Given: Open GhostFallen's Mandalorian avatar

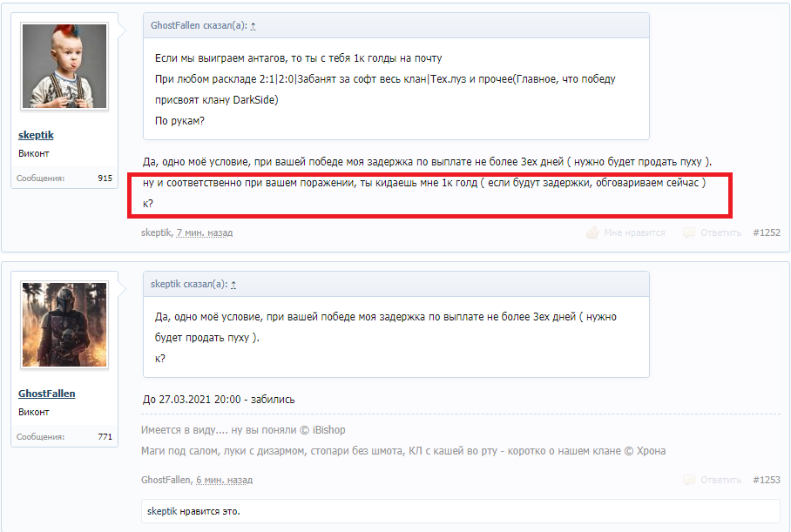Looking at the screenshot, I should pyautogui.click(x=64, y=325).
